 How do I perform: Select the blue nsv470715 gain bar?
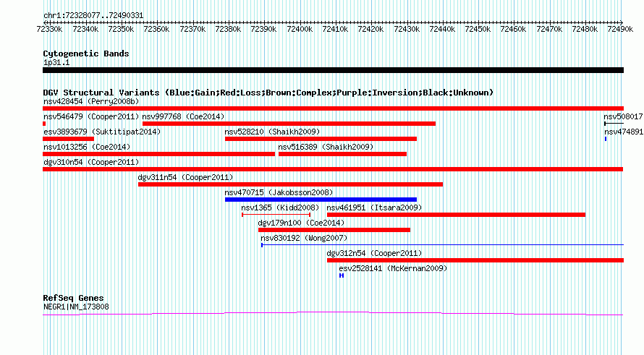321,200
